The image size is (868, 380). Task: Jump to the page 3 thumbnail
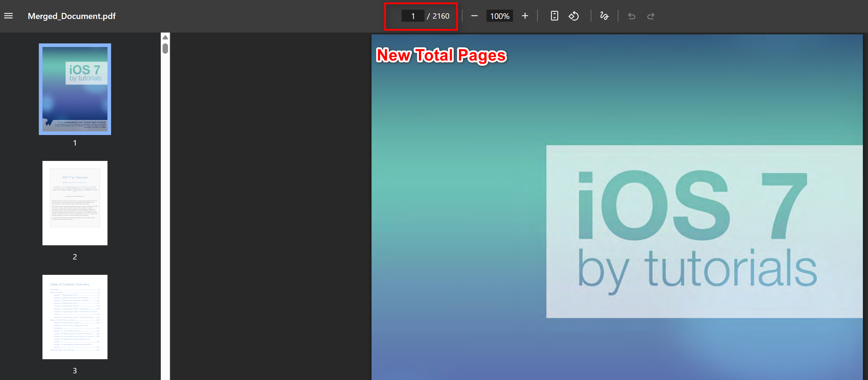[75, 317]
